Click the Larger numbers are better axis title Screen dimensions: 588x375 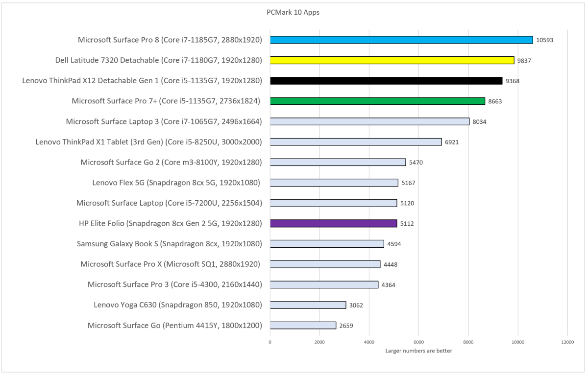pos(418,351)
